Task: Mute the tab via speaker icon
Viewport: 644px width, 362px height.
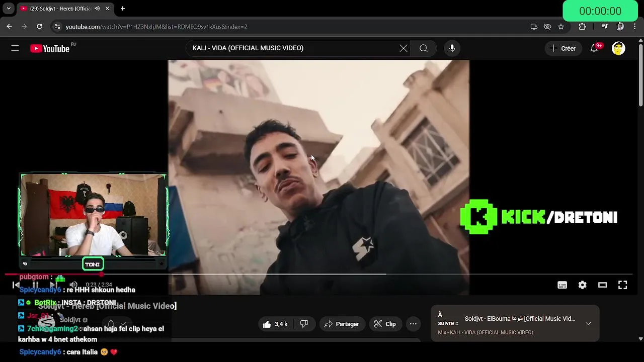Action: 97,9
